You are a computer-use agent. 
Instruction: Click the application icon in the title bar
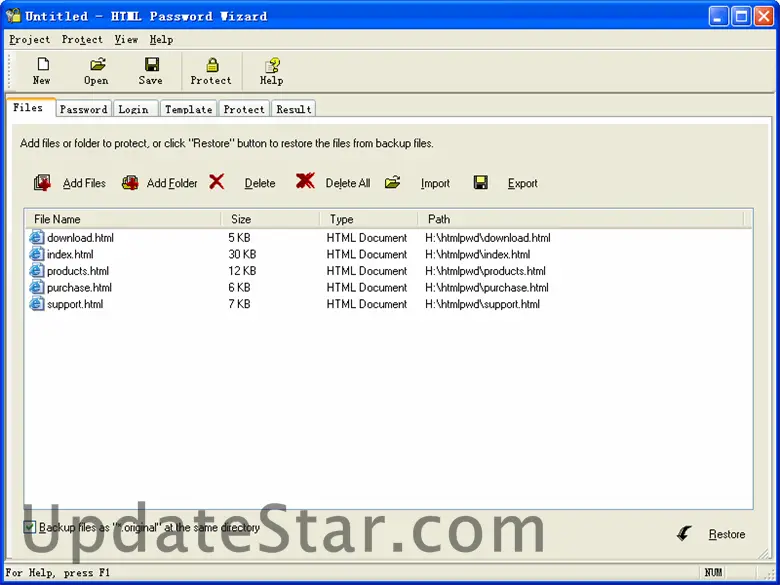pyautogui.click(x=13, y=15)
